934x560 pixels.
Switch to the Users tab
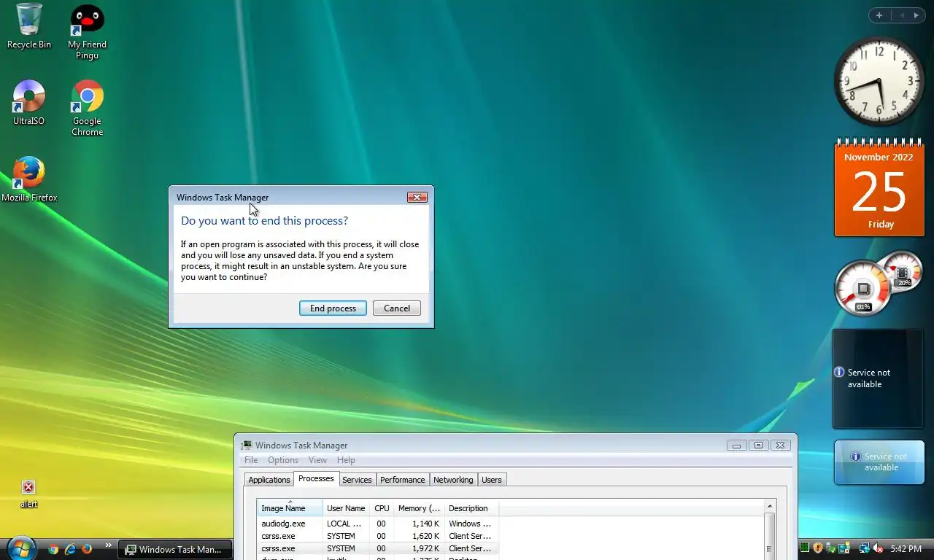492,480
